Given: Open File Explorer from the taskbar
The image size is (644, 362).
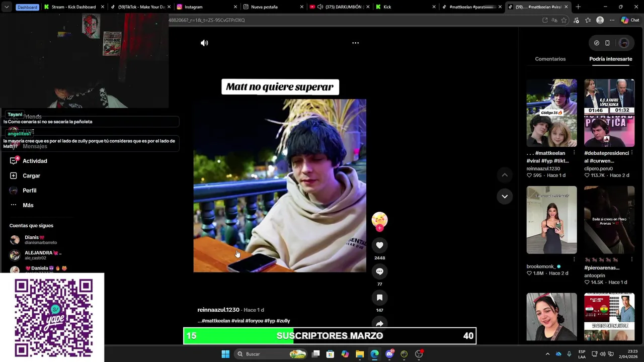Looking at the screenshot, I should 360,354.
